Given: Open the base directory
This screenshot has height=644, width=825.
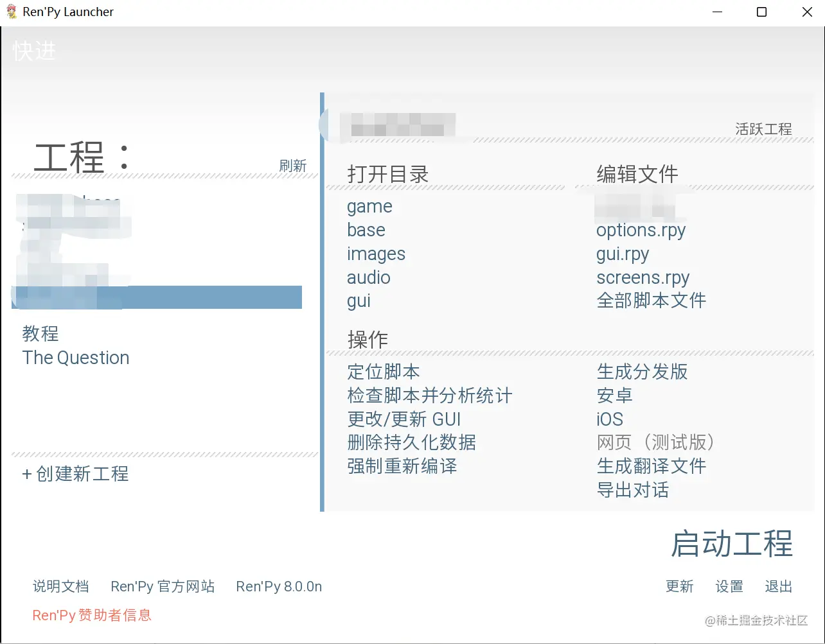Looking at the screenshot, I should pos(366,230).
